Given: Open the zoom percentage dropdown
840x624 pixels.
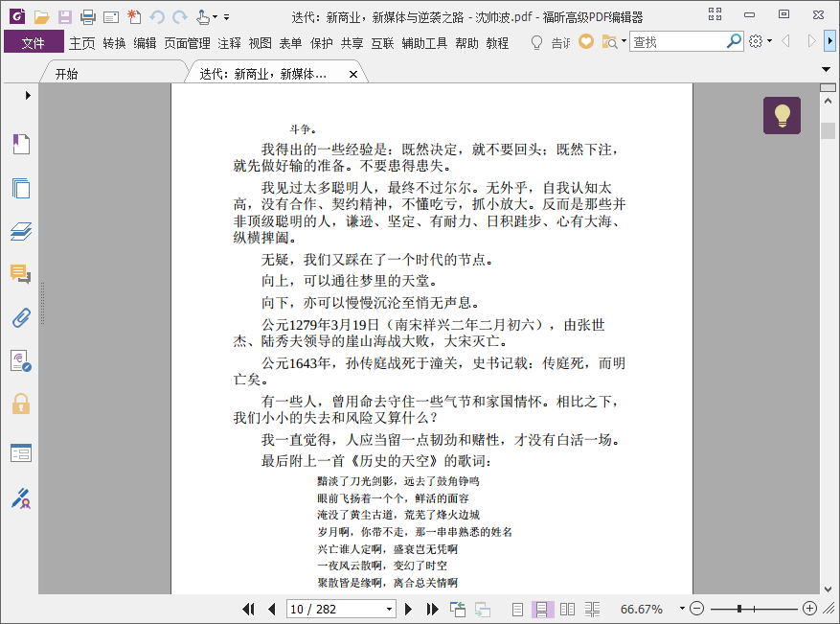Looking at the screenshot, I should tap(682, 609).
